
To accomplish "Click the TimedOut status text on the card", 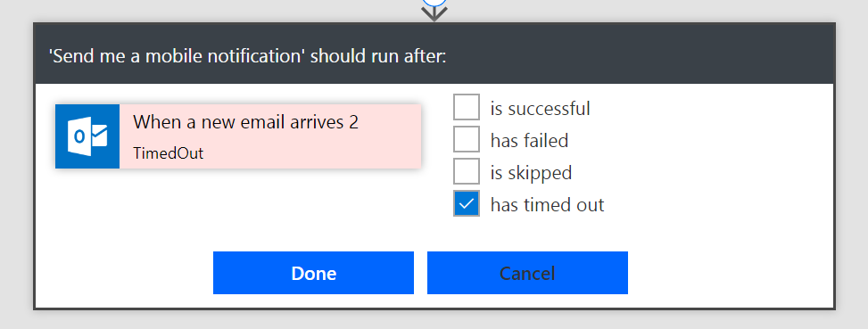I will point(169,153).
